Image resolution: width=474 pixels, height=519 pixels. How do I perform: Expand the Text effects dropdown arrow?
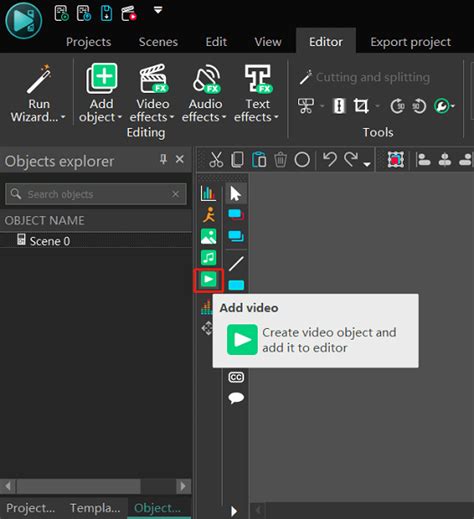tap(276, 117)
